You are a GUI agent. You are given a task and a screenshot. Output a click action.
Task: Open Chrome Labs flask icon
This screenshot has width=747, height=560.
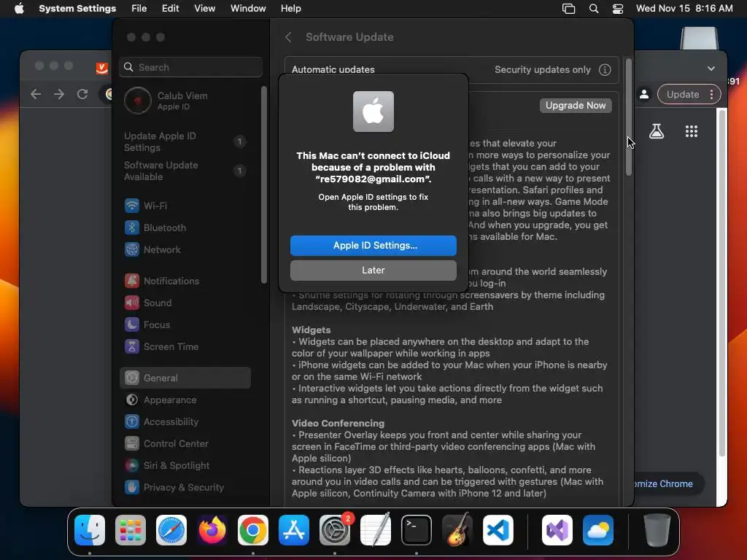click(657, 131)
